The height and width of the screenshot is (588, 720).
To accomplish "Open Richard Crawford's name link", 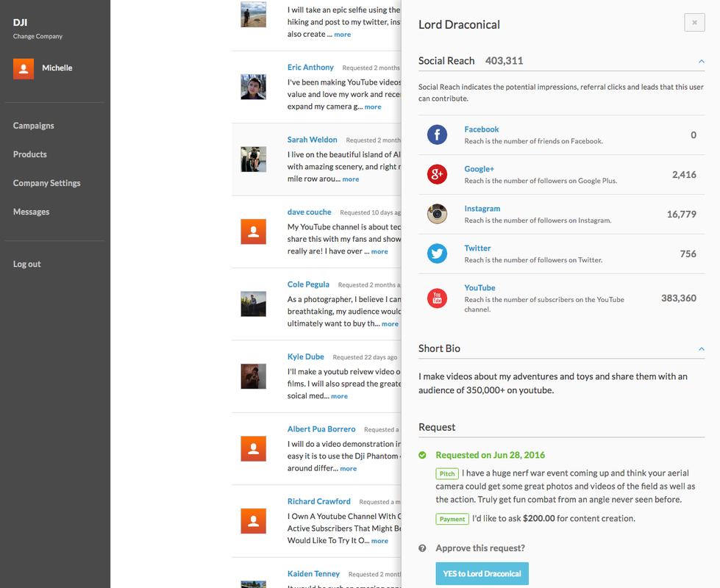I will pos(318,501).
